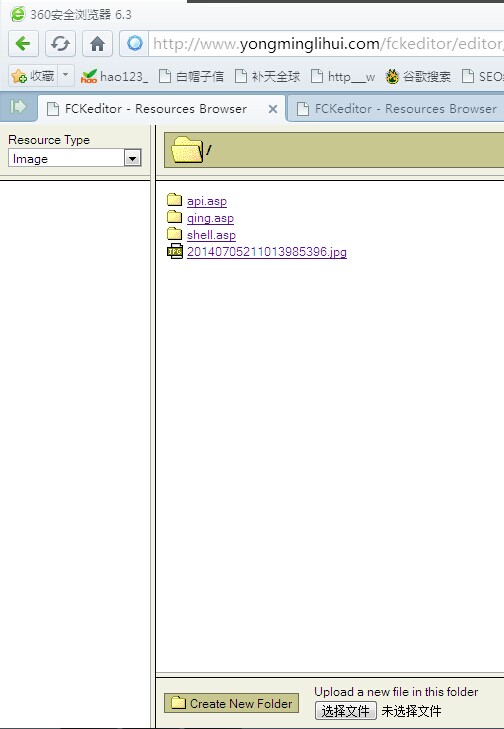Click the 未选择文件 status text
Viewport: 504px width, 729px height.
point(411,711)
